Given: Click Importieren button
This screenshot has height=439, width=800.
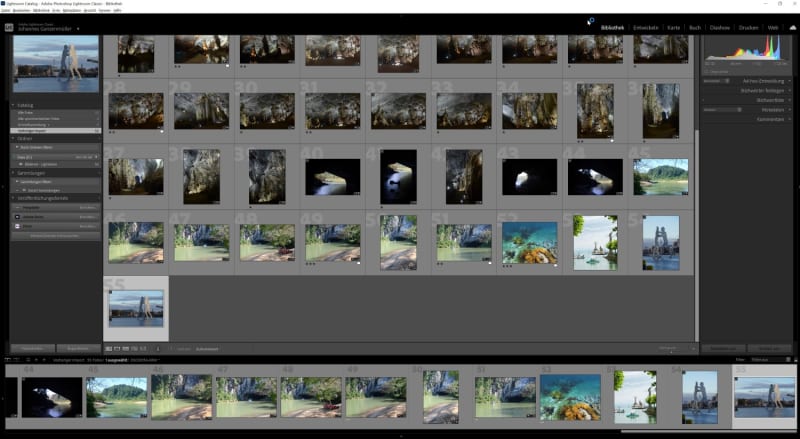Looking at the screenshot, I should [x=33, y=349].
